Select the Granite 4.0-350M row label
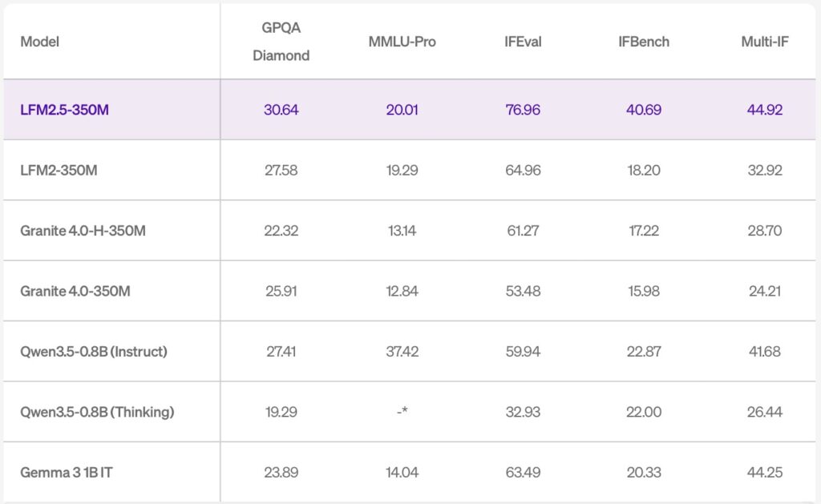The width and height of the screenshot is (821, 504). coord(75,291)
